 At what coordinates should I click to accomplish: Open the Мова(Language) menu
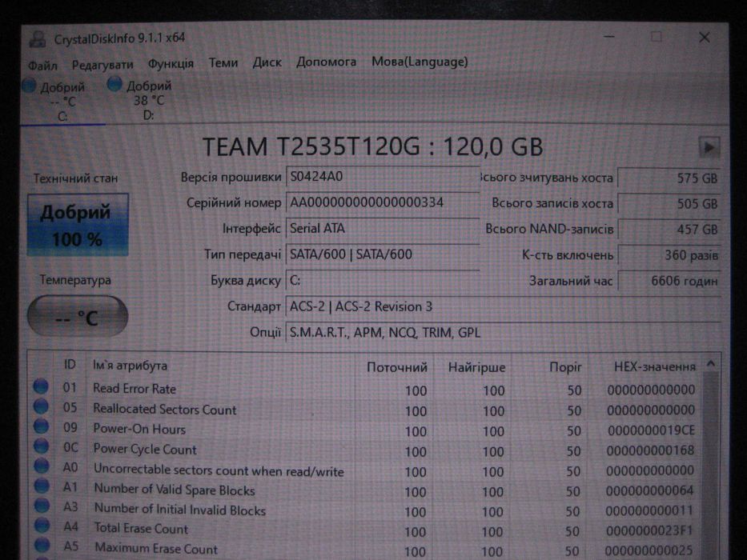click(x=420, y=62)
